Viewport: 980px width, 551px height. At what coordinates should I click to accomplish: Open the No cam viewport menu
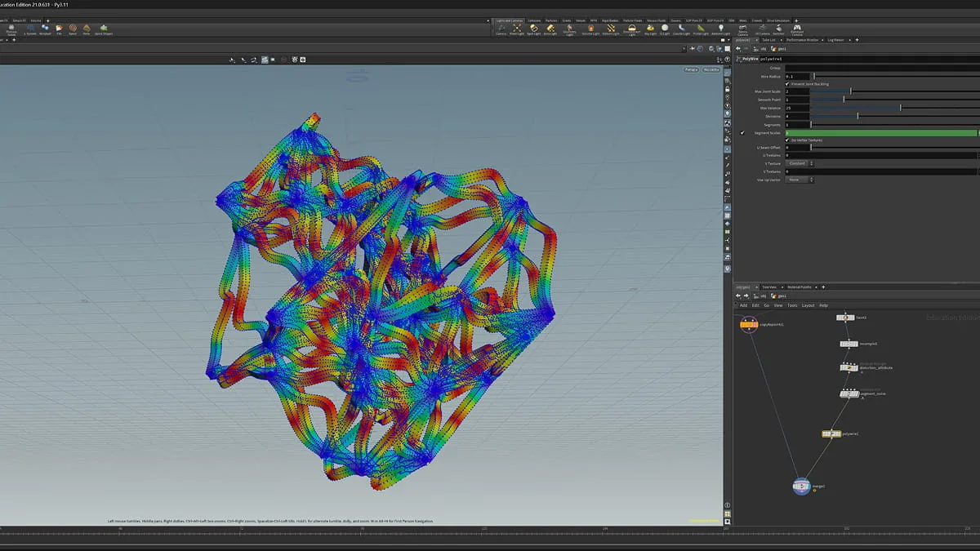pos(711,70)
